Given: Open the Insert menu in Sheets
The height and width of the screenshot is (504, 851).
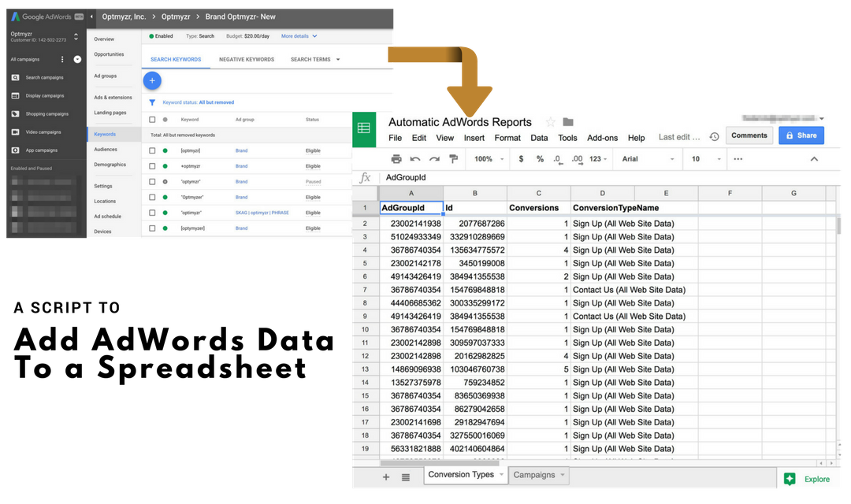Looking at the screenshot, I should coord(474,138).
